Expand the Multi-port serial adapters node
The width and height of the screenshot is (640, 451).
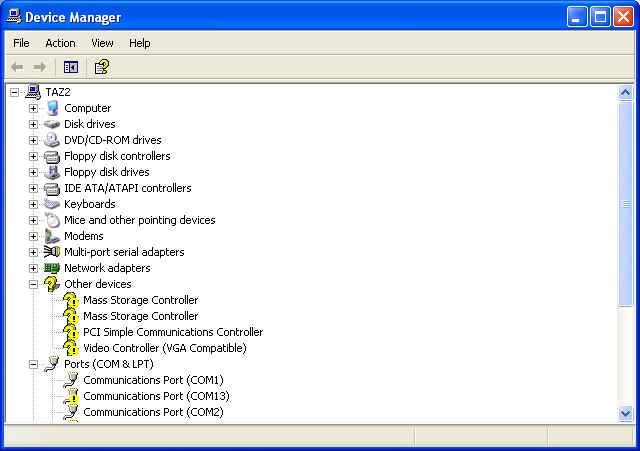[33, 252]
